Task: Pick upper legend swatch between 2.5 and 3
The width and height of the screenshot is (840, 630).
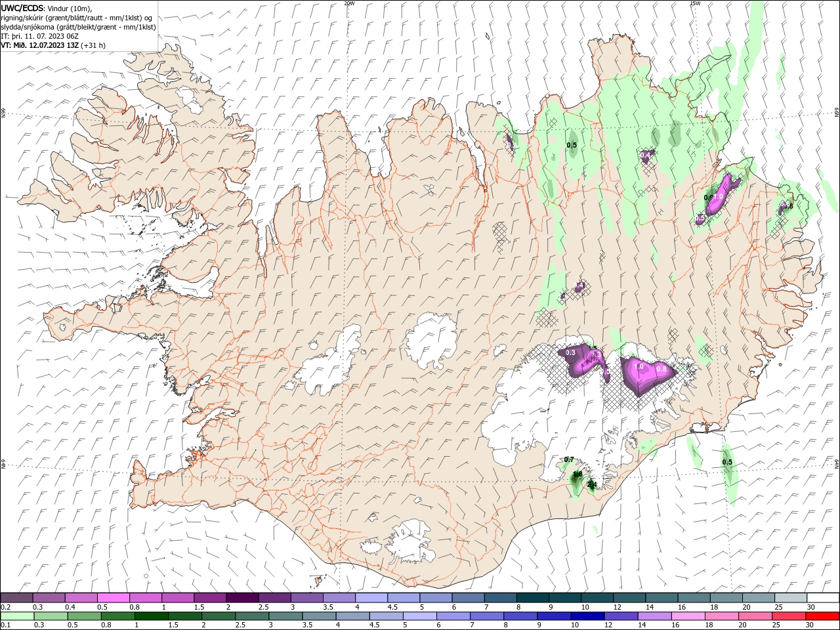Action: pyautogui.click(x=274, y=598)
